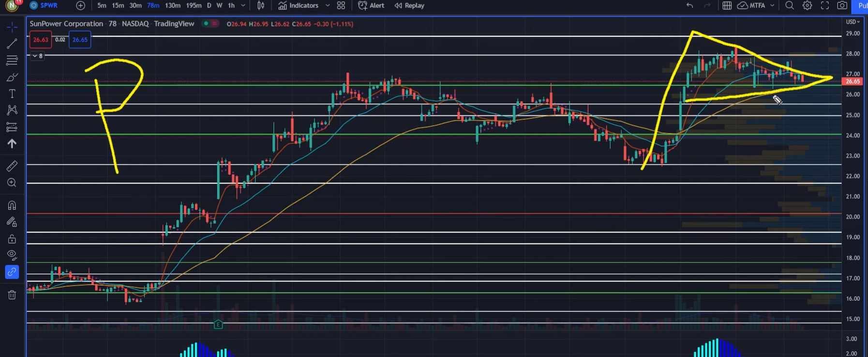
Task: Switch to the W weekly timeframe
Action: click(x=219, y=5)
